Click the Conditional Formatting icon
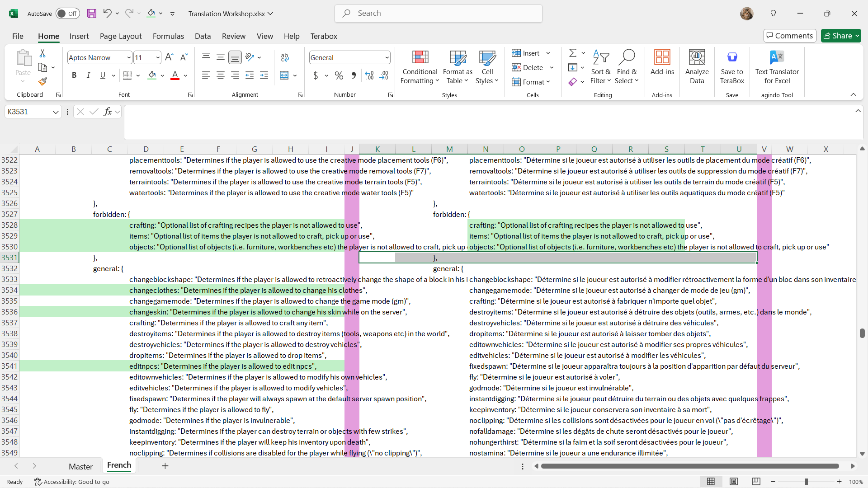The width and height of the screenshot is (868, 488). 420,58
